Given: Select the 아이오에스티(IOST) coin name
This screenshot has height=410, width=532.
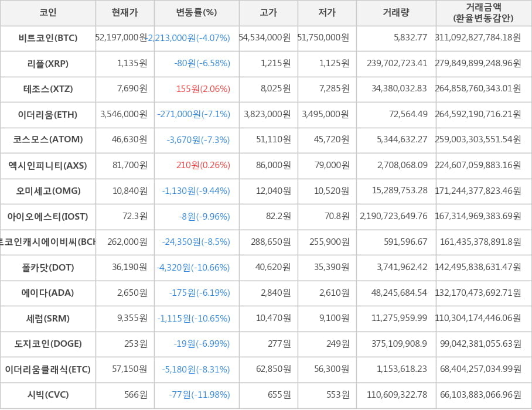Looking at the screenshot, I should click(x=48, y=216).
